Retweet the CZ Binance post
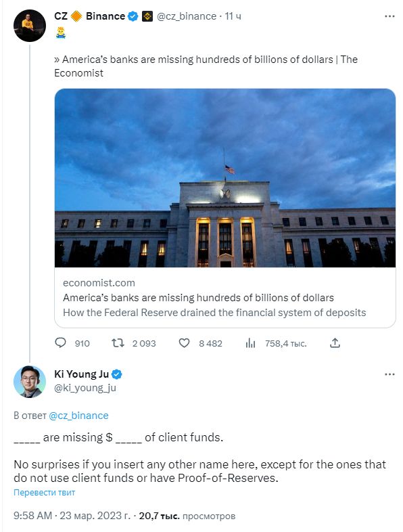 118,343
